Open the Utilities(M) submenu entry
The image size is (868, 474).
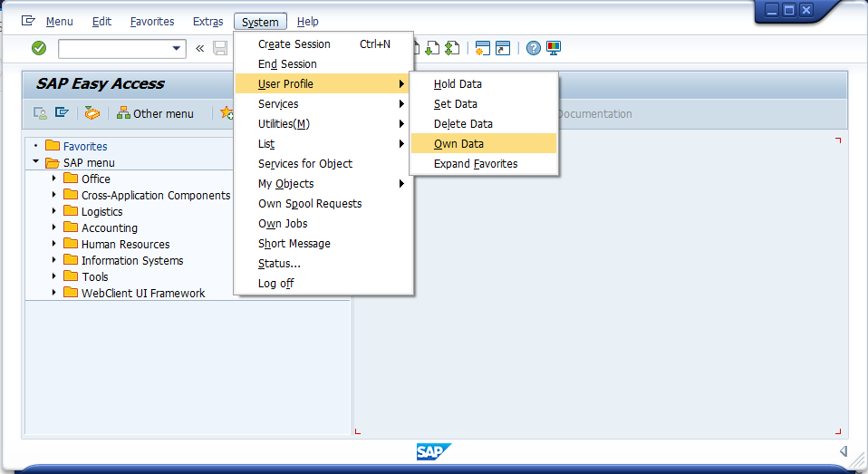tap(323, 124)
